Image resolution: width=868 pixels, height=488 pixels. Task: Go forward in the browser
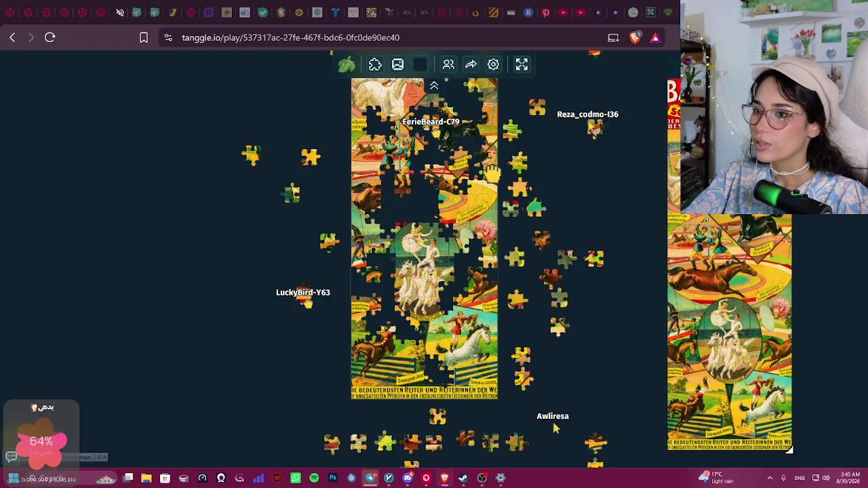[31, 37]
